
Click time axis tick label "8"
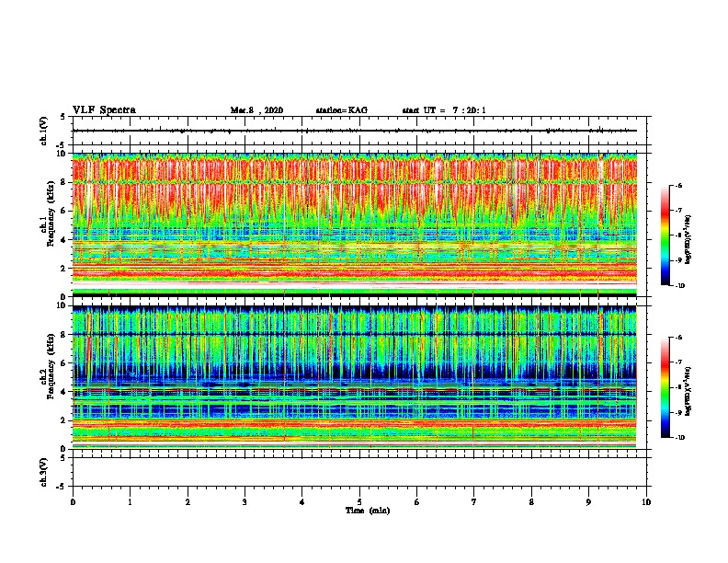pyautogui.click(x=531, y=502)
